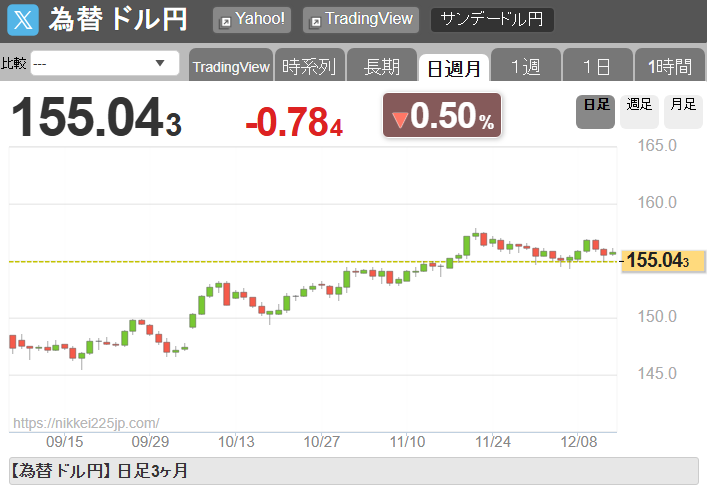Click the 160.0 axis label

[657, 202]
